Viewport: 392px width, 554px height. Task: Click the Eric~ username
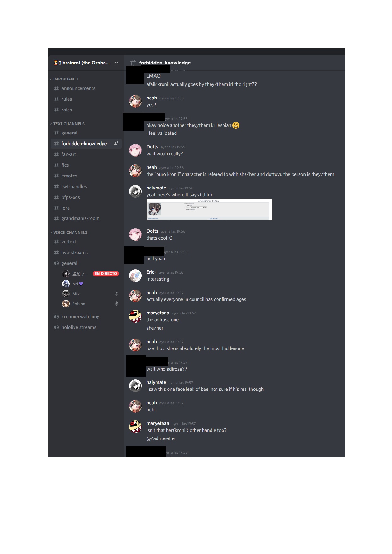pyautogui.click(x=151, y=272)
